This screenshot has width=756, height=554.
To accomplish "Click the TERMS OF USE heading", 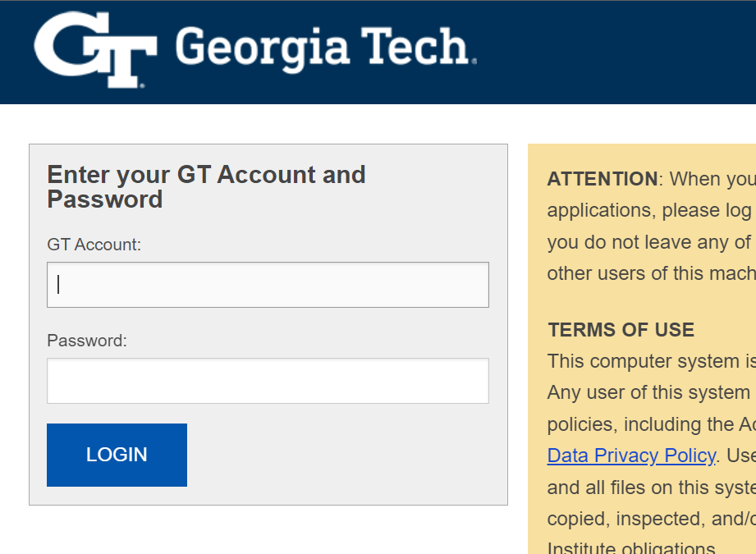I will tap(621, 329).
